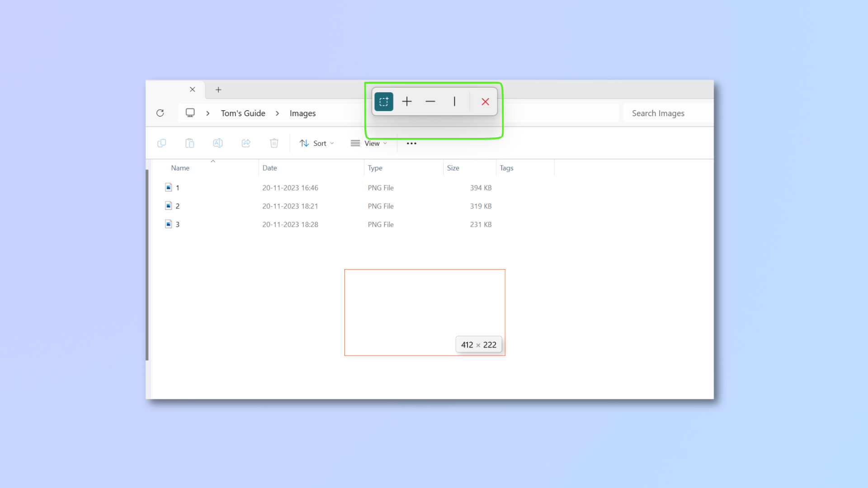Click the screenshot capture tool icon
The height and width of the screenshot is (488, 868).
[x=383, y=101]
